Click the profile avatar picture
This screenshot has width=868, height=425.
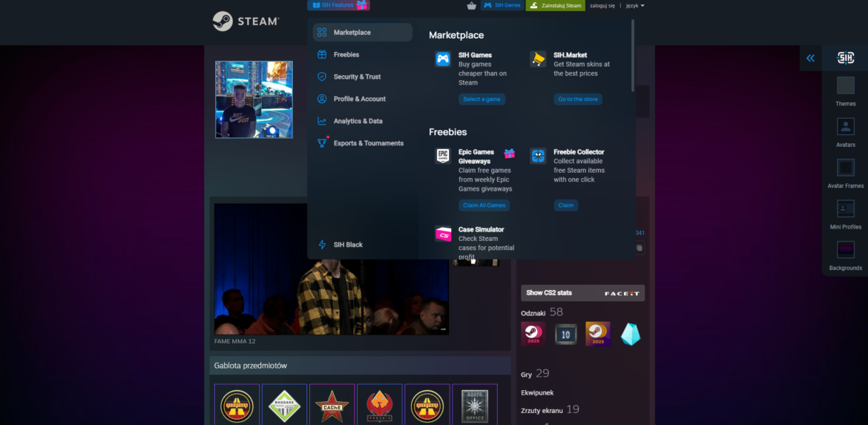(x=254, y=99)
